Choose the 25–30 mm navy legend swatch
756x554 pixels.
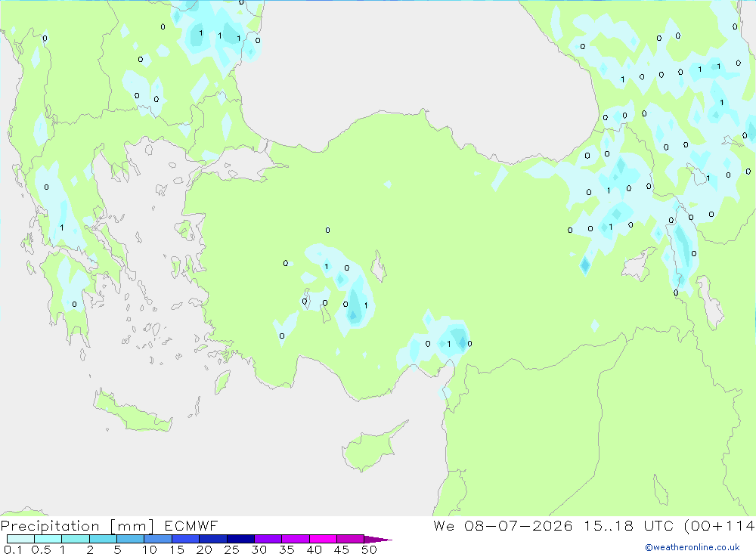click(240, 539)
